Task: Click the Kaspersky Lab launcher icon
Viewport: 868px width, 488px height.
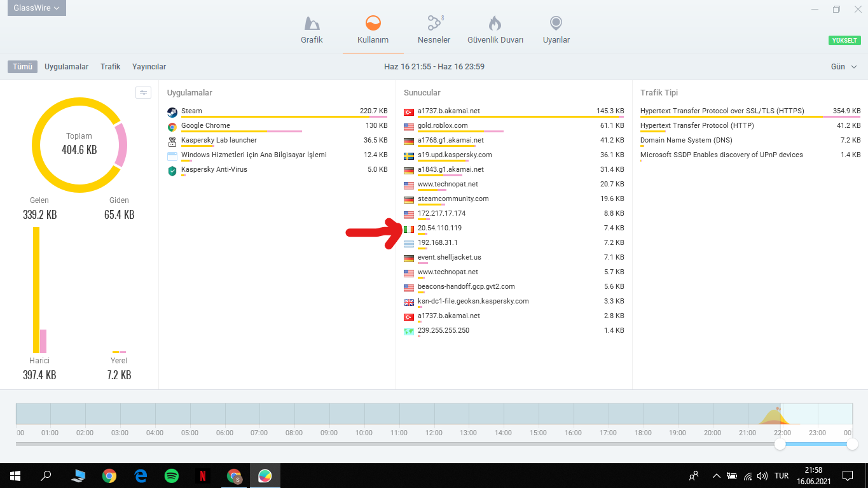Action: coord(172,141)
